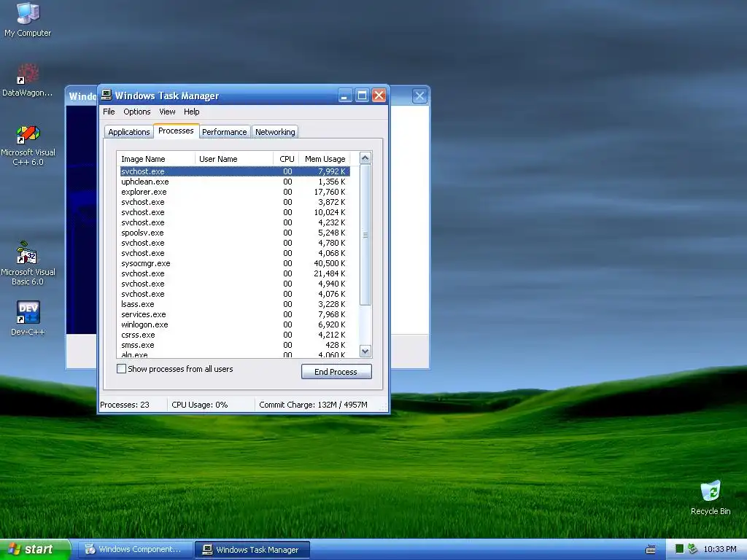Click the Task Manager title bar icon
This screenshot has height=560, width=747.
[107, 96]
